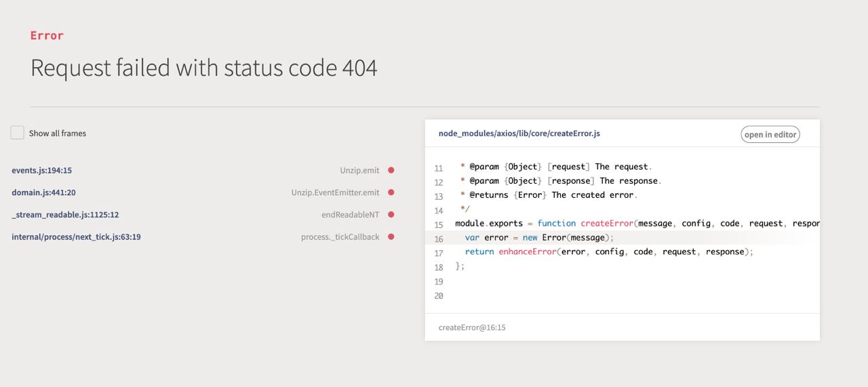The width and height of the screenshot is (868, 387).
Task: Click the process._tickCallback function label
Action: (x=340, y=237)
